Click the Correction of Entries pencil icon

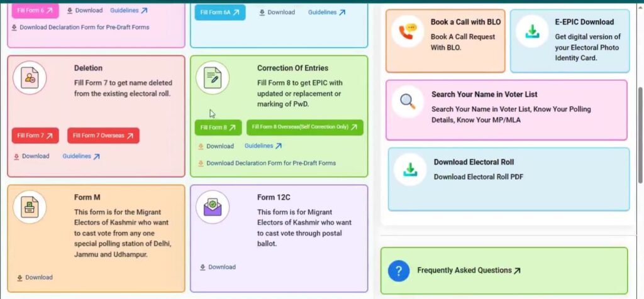coord(213,78)
